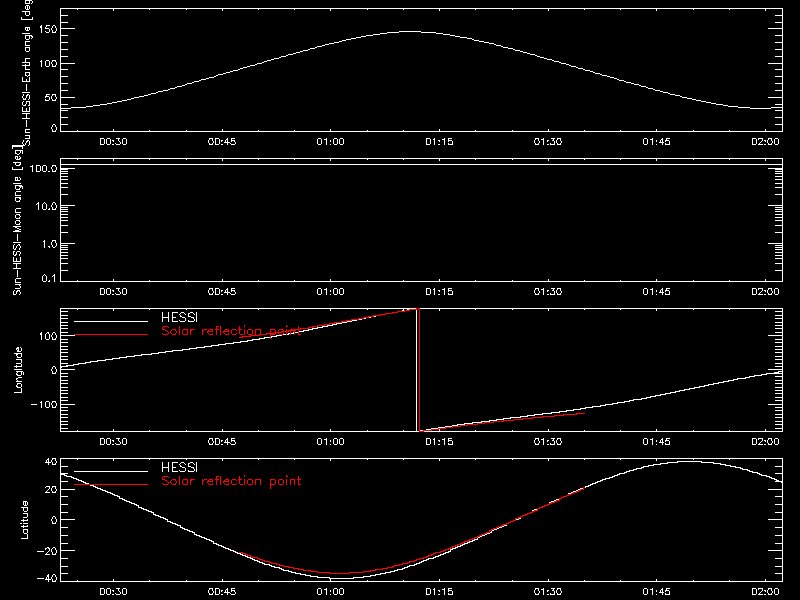Select 01:00 label under the Earth angle plot

click(x=331, y=141)
